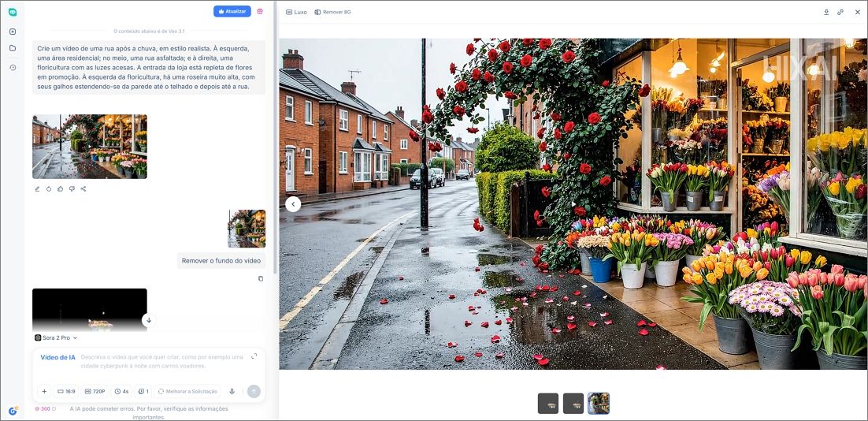This screenshot has height=421, width=868.
Task: Dislike the generated video with thumbs down
Action: [72, 188]
